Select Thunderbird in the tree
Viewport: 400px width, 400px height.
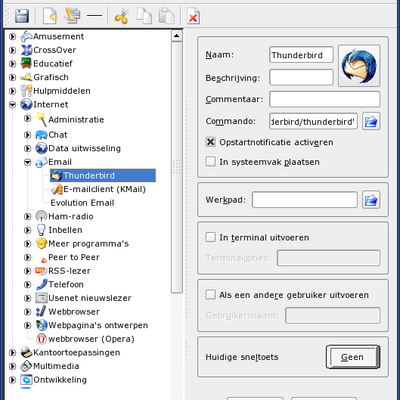point(103,176)
